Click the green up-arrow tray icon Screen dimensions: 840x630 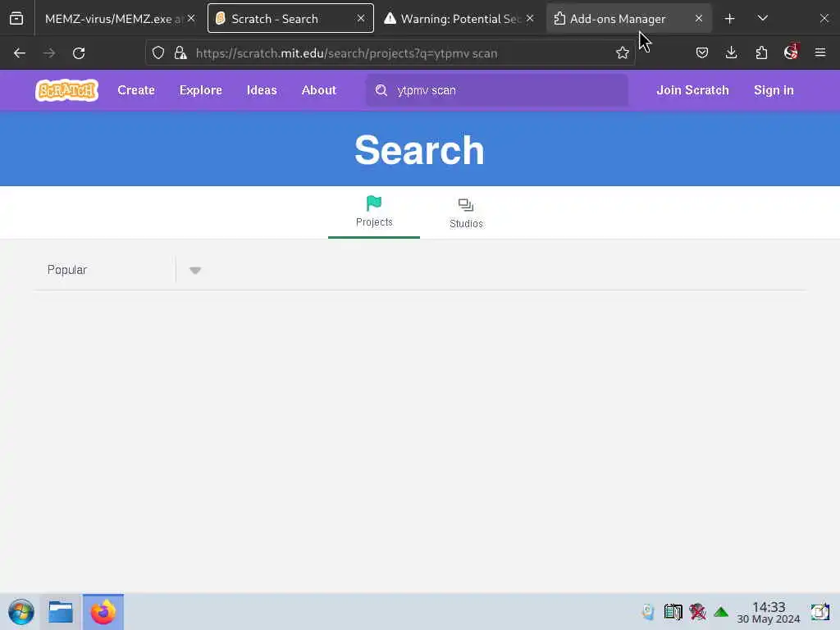point(721,612)
